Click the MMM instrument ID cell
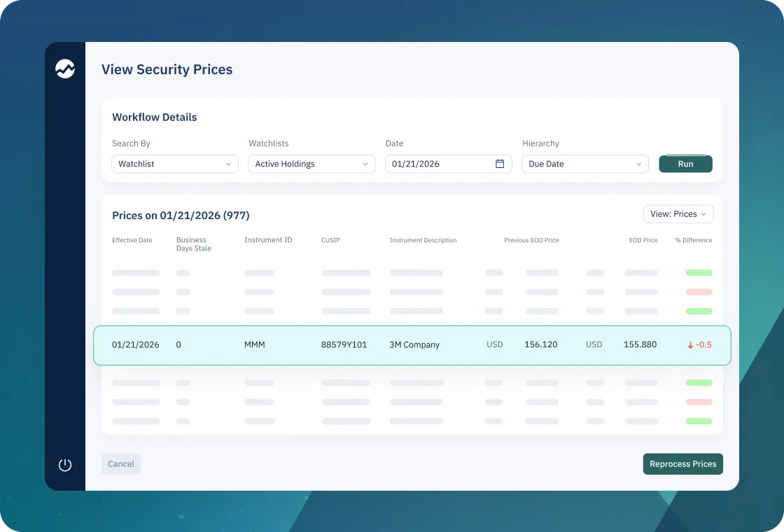Viewport: 784px width, 532px height. [255, 344]
